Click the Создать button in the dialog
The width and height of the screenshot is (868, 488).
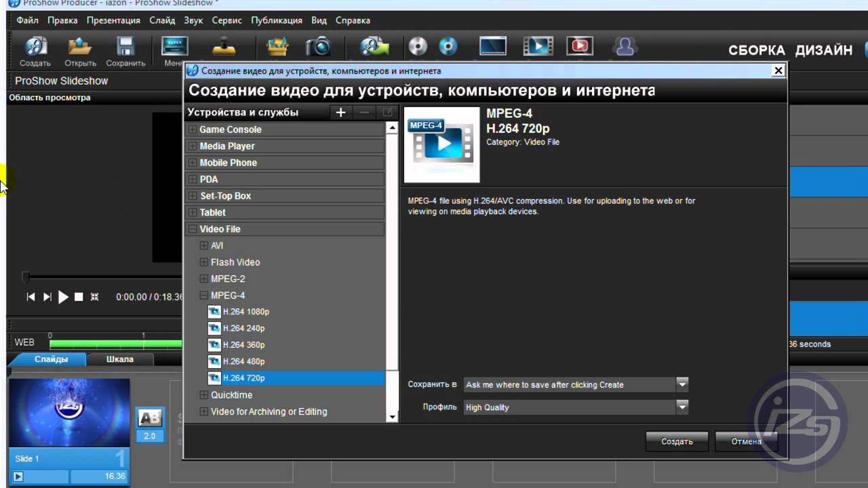pyautogui.click(x=677, y=441)
